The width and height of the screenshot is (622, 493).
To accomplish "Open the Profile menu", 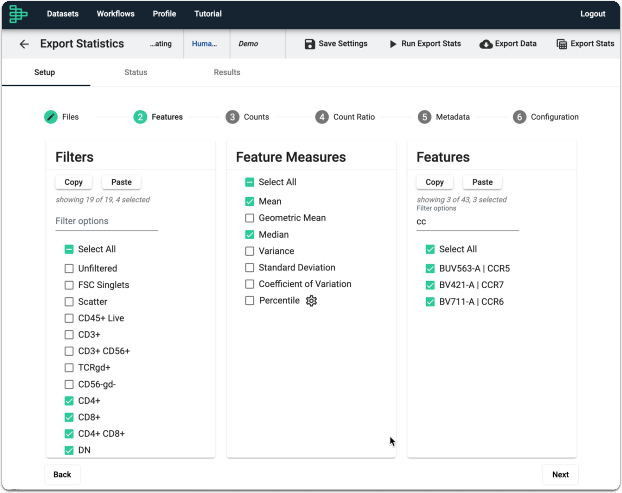I will 164,14.
